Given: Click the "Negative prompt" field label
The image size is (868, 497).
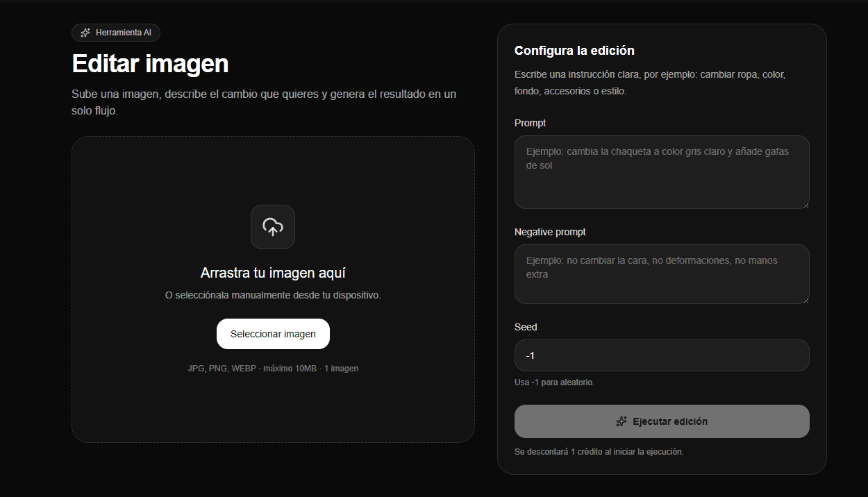Looking at the screenshot, I should click(550, 232).
